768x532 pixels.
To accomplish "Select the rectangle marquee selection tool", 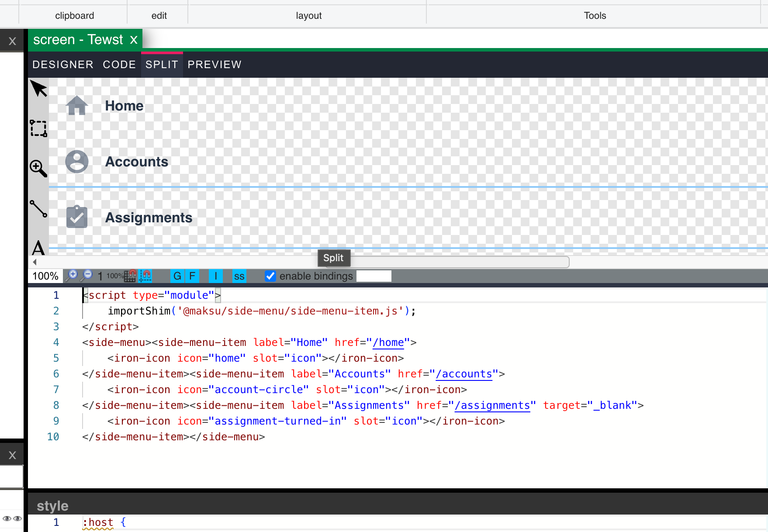I will click(x=38, y=128).
